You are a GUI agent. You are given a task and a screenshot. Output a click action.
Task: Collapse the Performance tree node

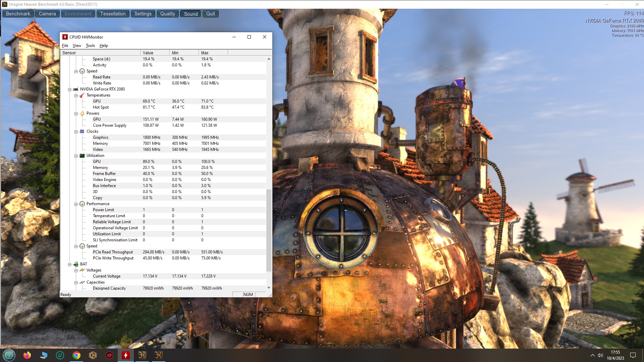76,204
